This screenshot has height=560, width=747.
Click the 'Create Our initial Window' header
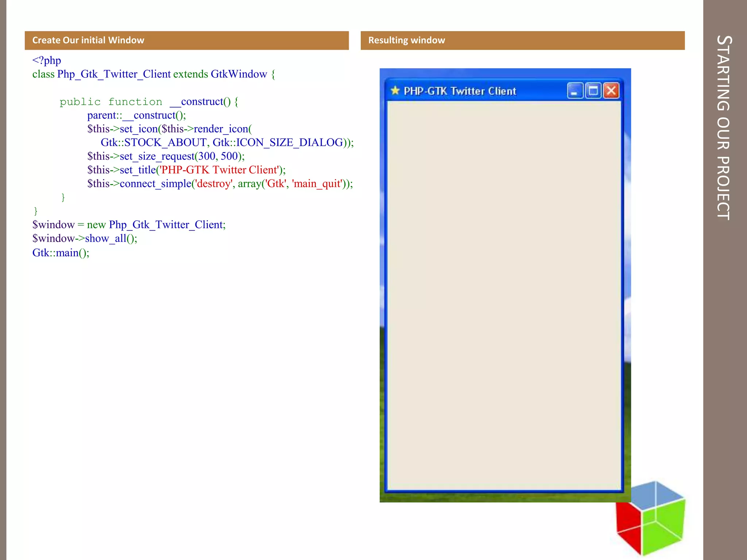(x=187, y=40)
